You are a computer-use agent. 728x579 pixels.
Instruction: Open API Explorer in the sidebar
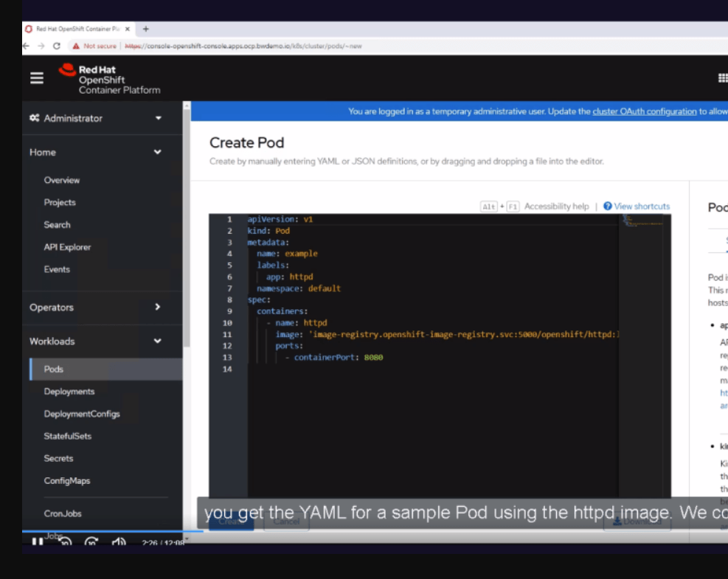click(67, 247)
